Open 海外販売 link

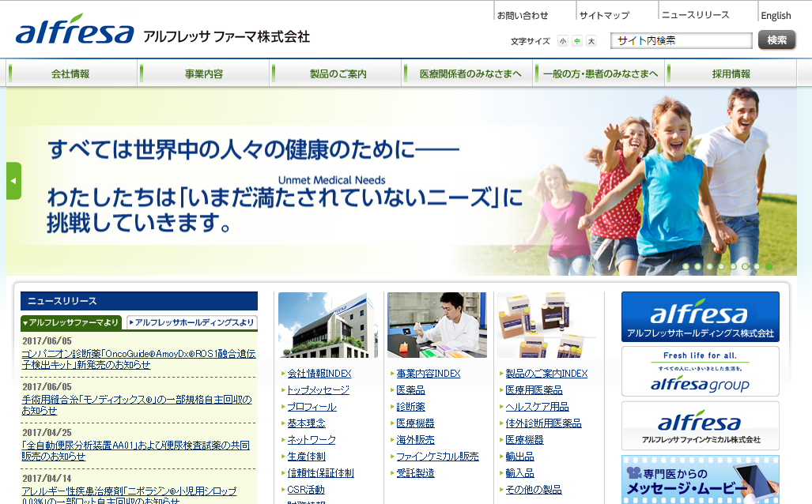(x=415, y=440)
